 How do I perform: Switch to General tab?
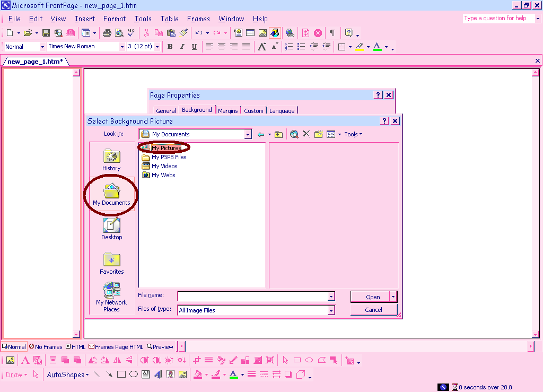(166, 110)
